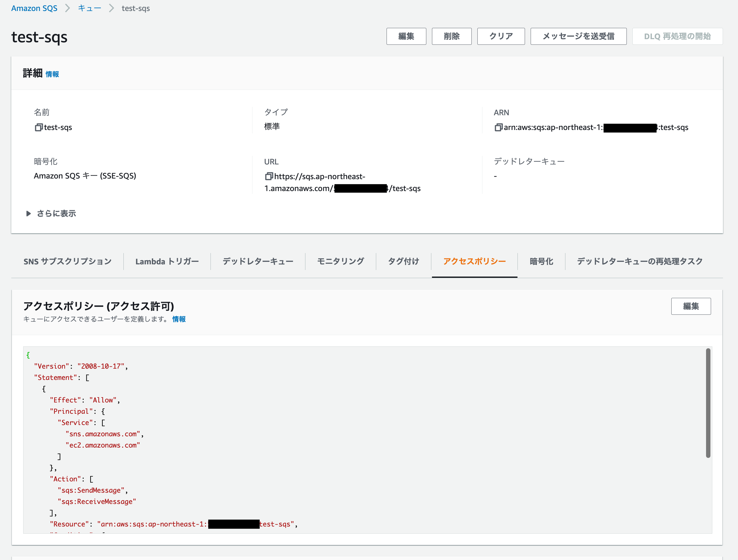Click the 削除 button
The width and height of the screenshot is (738, 560).
tap(451, 36)
